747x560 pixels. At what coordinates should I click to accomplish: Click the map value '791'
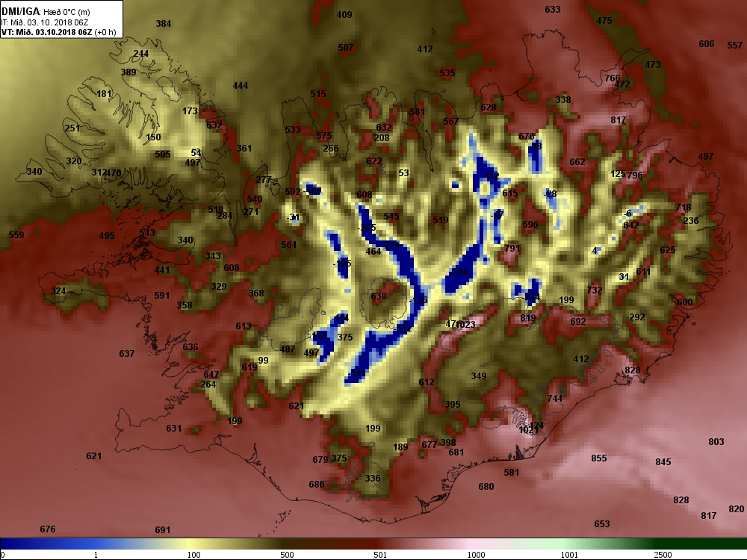click(x=512, y=248)
